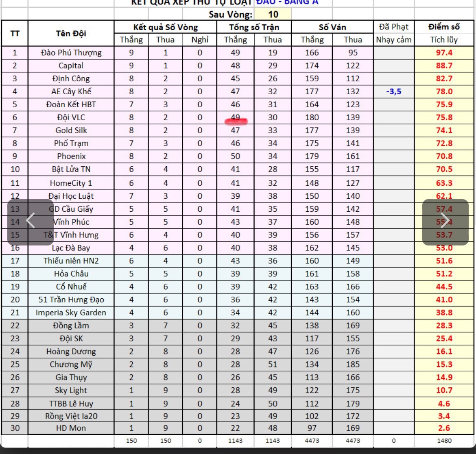
Task: Select team name 'Đào Phú Thượng'
Action: point(71,53)
